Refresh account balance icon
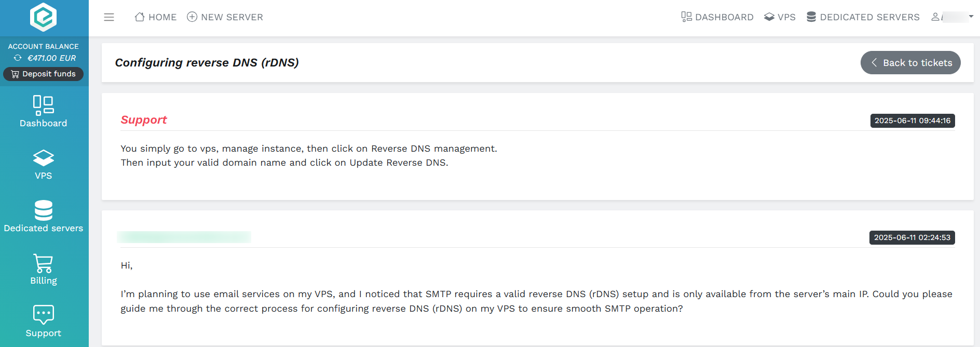The width and height of the screenshot is (980, 347). coord(18,58)
